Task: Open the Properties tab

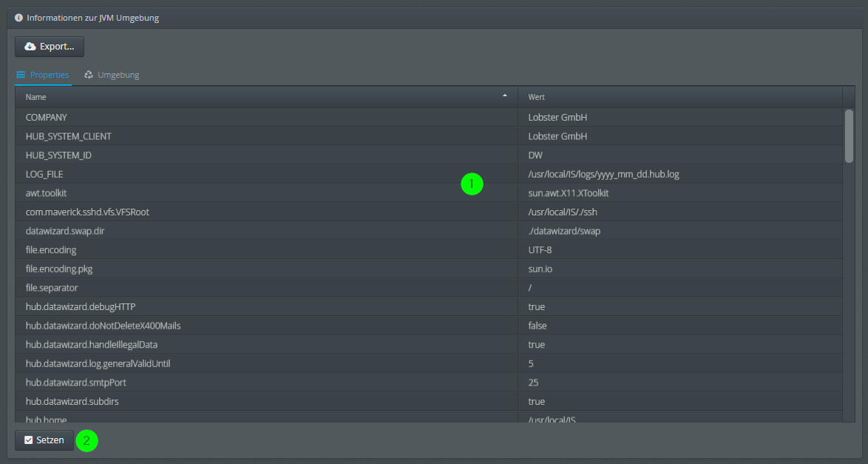Action: point(43,74)
